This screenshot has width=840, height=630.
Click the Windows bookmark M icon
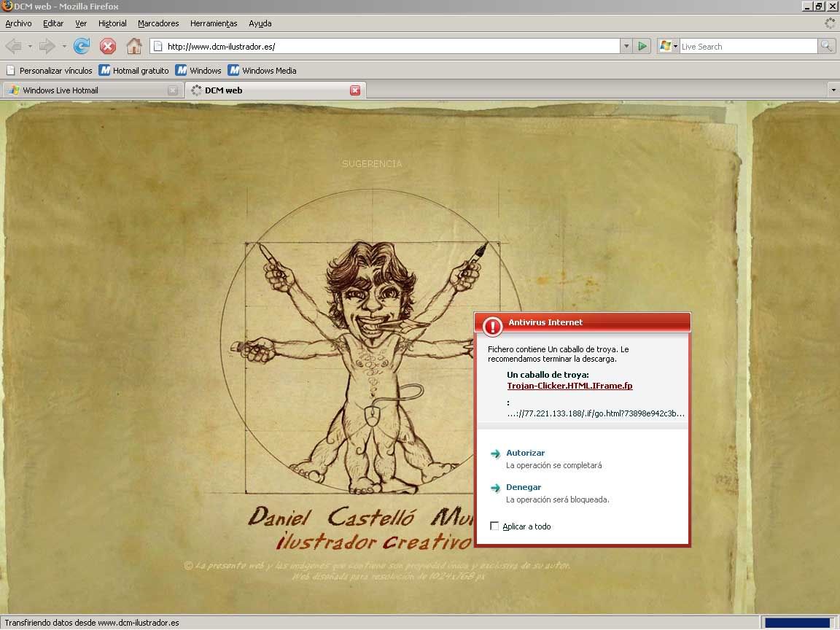(182, 70)
